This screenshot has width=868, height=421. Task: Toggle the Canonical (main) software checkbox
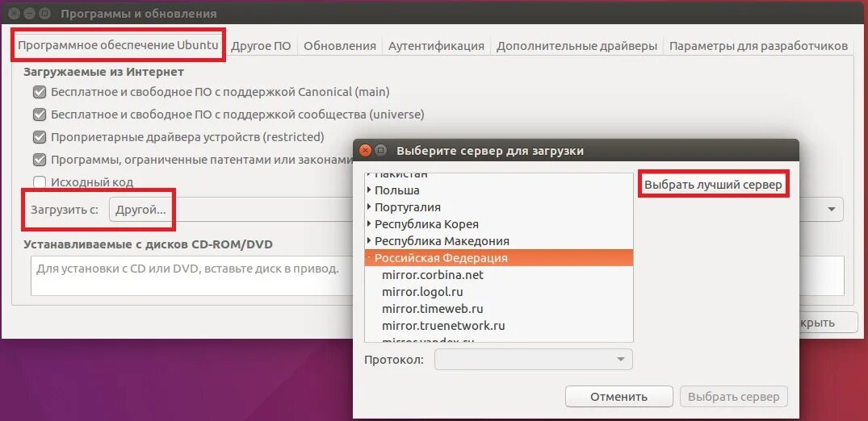(x=40, y=92)
